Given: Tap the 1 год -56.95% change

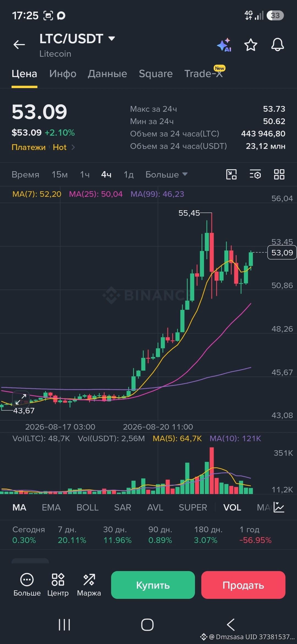Looking at the screenshot, I should point(255,535).
